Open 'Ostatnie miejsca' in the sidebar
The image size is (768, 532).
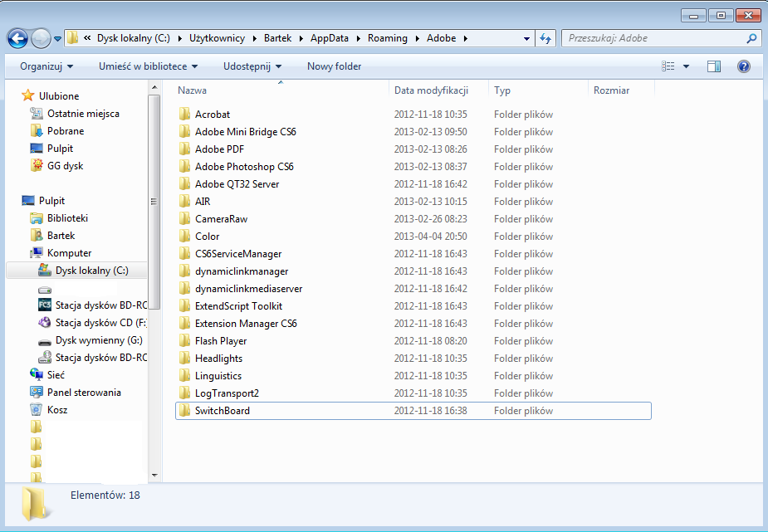pyautogui.click(x=75, y=114)
